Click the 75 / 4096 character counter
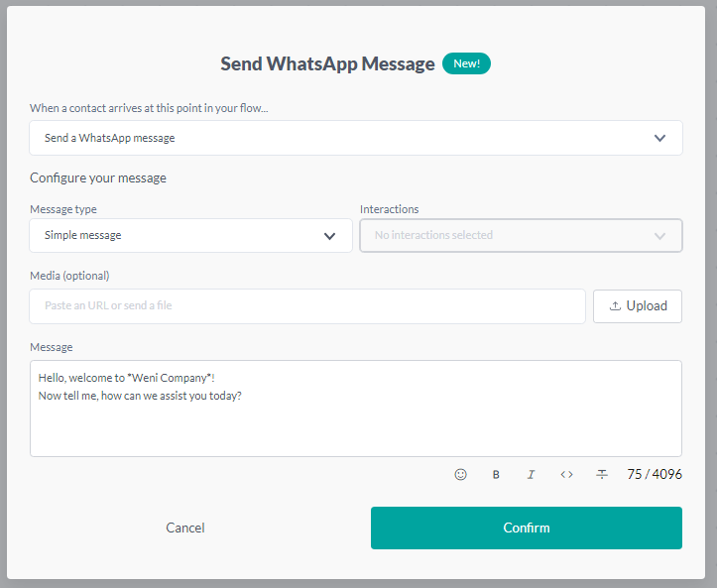The width and height of the screenshot is (717, 588). pyautogui.click(x=655, y=475)
